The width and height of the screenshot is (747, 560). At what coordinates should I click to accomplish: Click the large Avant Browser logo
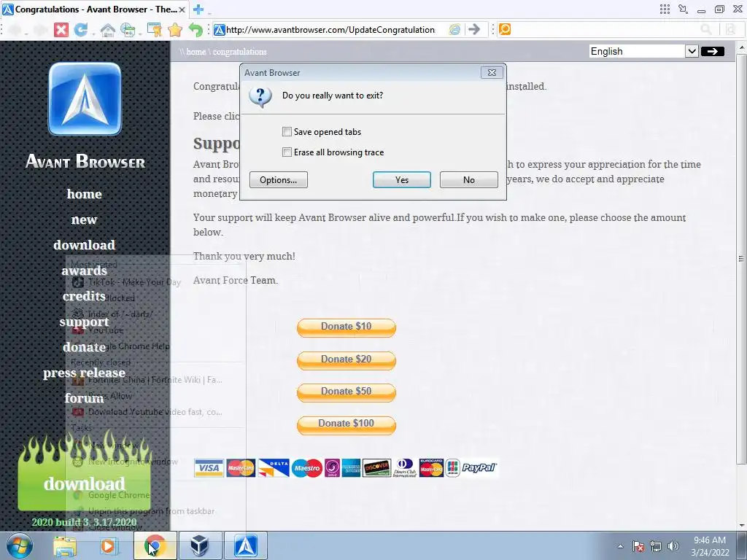pos(85,98)
